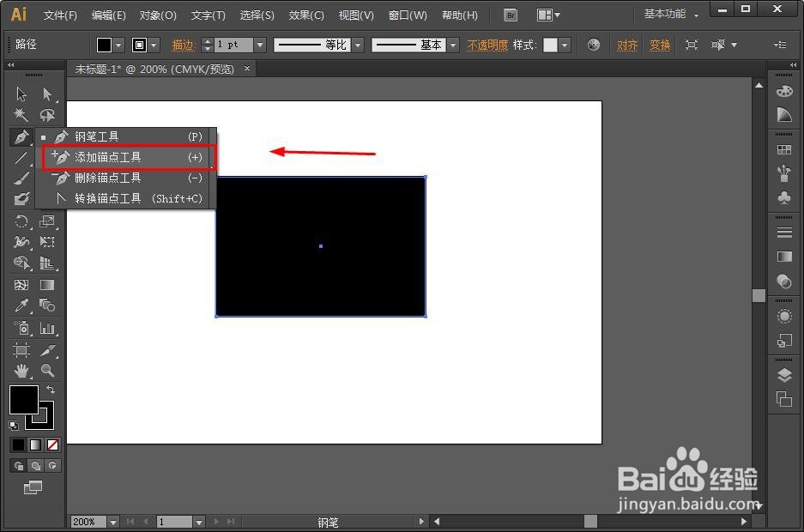This screenshot has width=804, height=532.
Task: Change the screen mode button
Action: coord(33,487)
